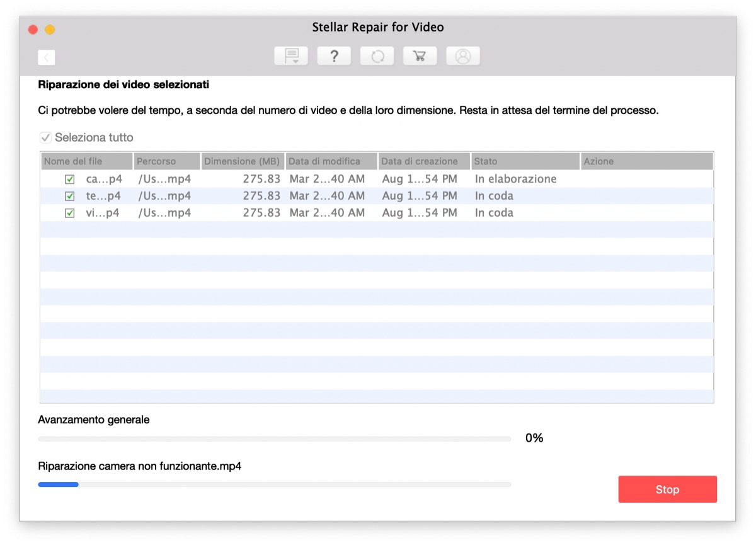The width and height of the screenshot is (756, 545).
Task: Sort by the Nome del file column
Action: coord(86,161)
